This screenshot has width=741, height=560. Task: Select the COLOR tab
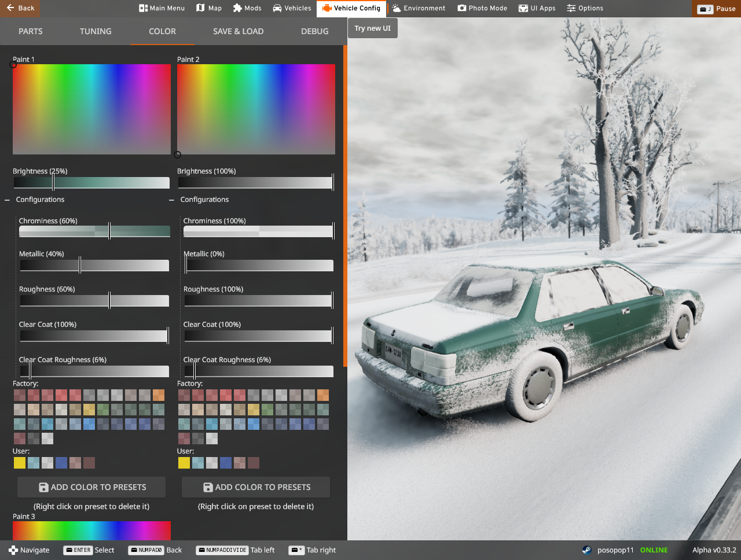pyautogui.click(x=162, y=31)
